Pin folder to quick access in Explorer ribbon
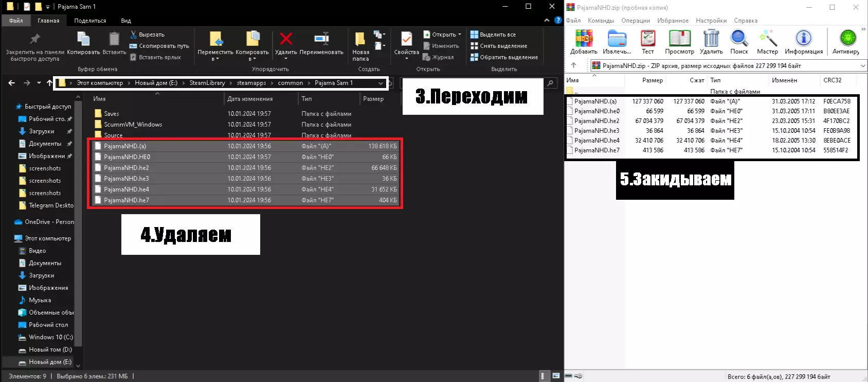This screenshot has height=382, width=868. pos(35,46)
